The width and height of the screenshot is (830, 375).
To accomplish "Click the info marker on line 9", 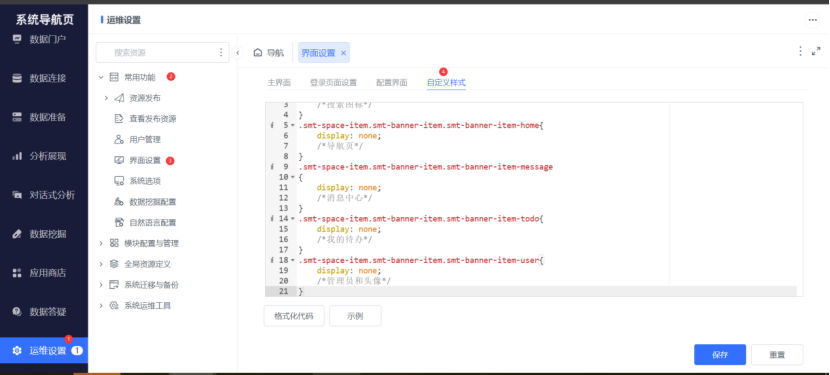I will coord(271,167).
